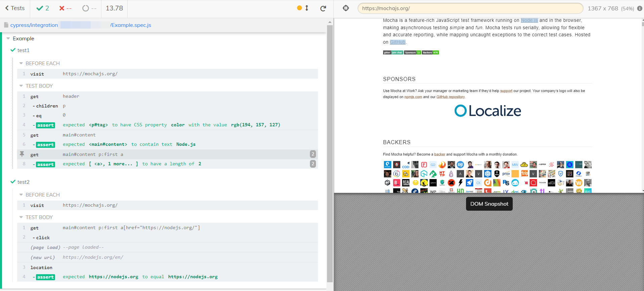This screenshot has width=644, height=291.
Task: Click the command log vertical scrollbar
Action: coord(330,154)
